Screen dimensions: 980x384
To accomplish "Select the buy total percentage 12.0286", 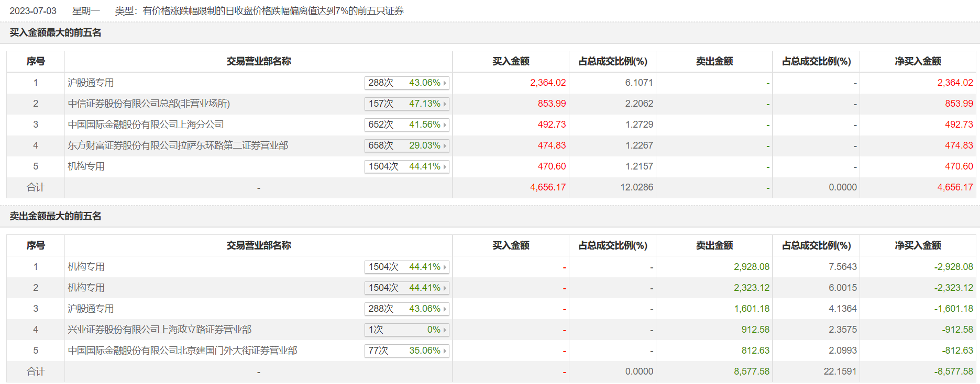I will pyautogui.click(x=637, y=187).
